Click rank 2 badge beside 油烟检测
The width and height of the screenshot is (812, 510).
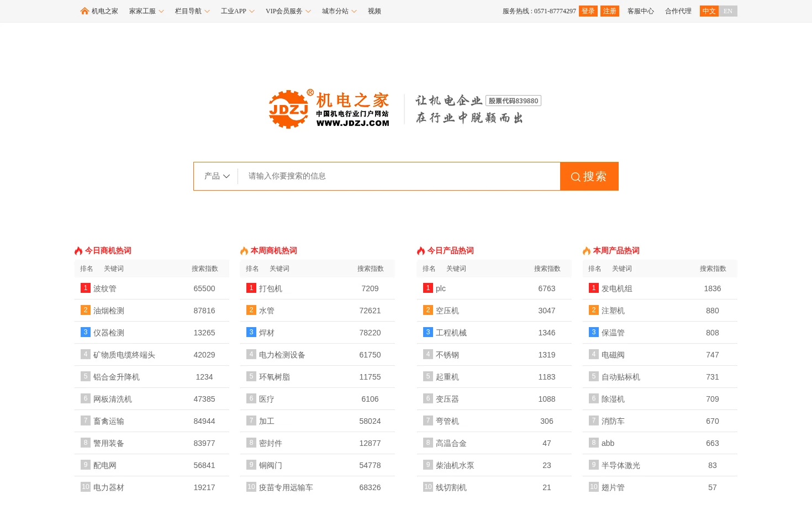coord(86,310)
